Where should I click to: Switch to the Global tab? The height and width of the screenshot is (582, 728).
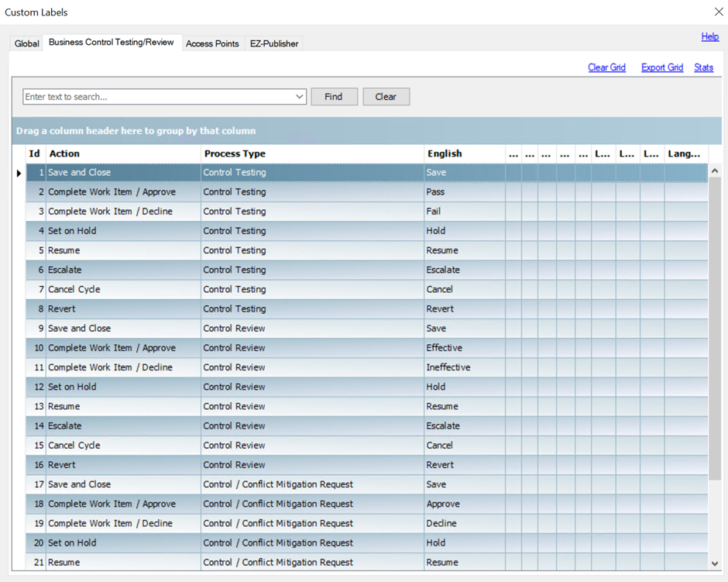(x=26, y=44)
